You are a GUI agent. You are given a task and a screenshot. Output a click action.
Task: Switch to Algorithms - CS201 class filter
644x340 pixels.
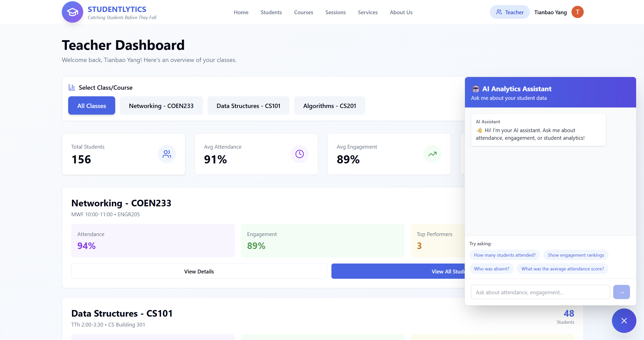coord(329,106)
